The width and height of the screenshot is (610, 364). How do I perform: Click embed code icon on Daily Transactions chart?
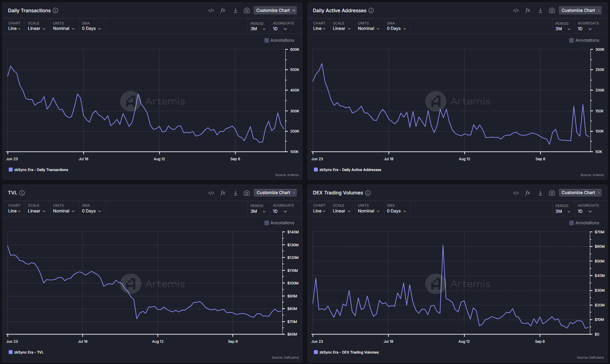coord(211,10)
